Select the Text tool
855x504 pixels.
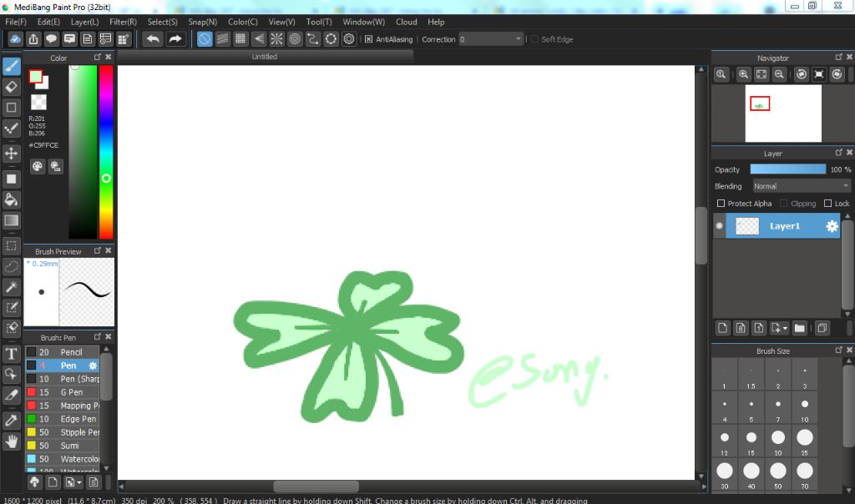(x=12, y=354)
